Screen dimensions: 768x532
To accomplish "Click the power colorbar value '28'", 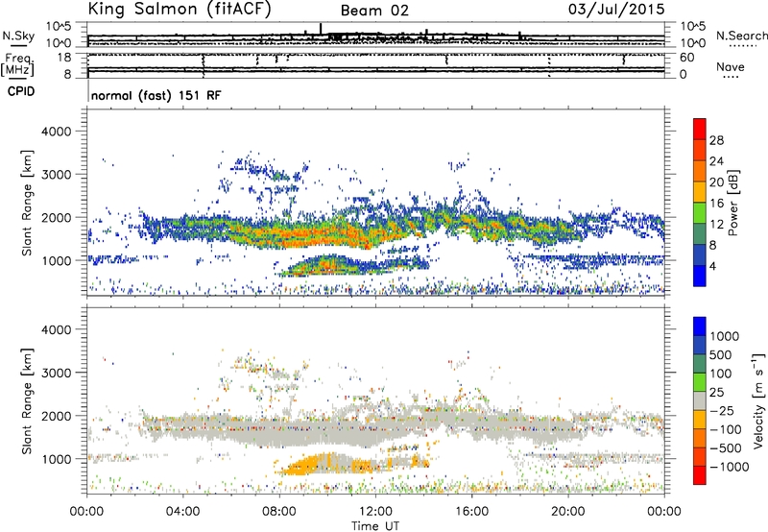I will coord(716,140).
